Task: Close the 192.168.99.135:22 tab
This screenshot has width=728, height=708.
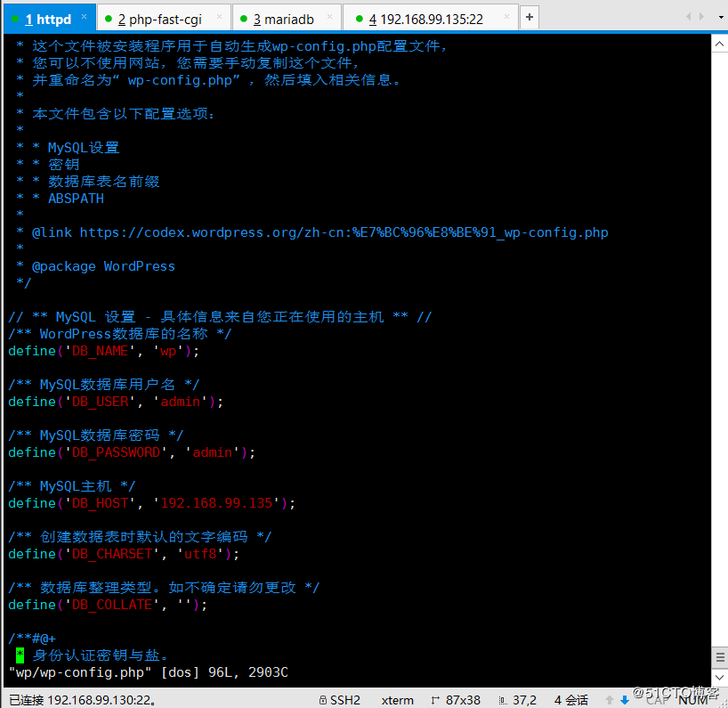Action: pos(505,18)
